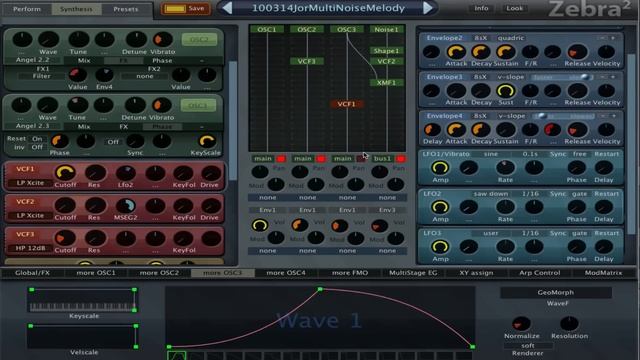640x360 pixels.
Task: Click the left panel vertical scrollbar
Action: coord(233,120)
